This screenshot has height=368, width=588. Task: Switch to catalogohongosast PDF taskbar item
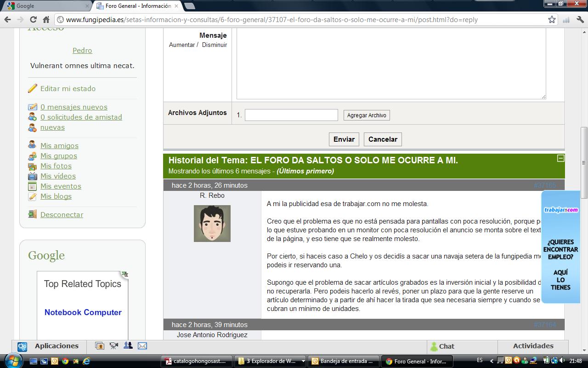pyautogui.click(x=197, y=361)
